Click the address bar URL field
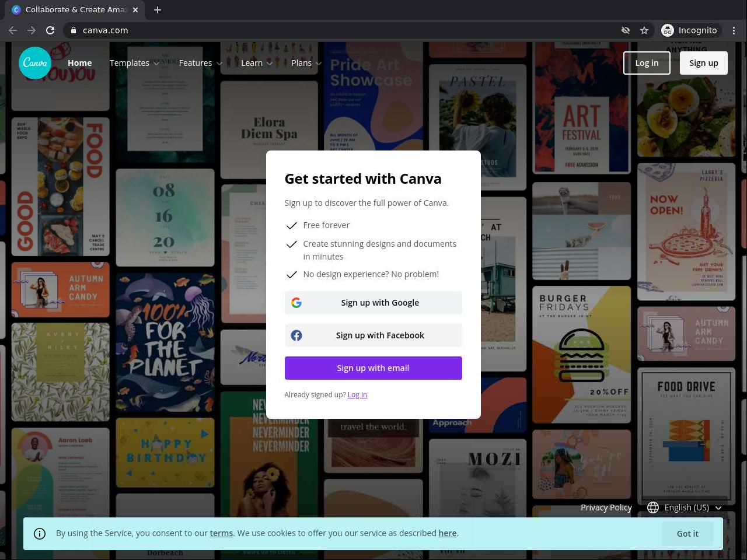 [x=338, y=30]
